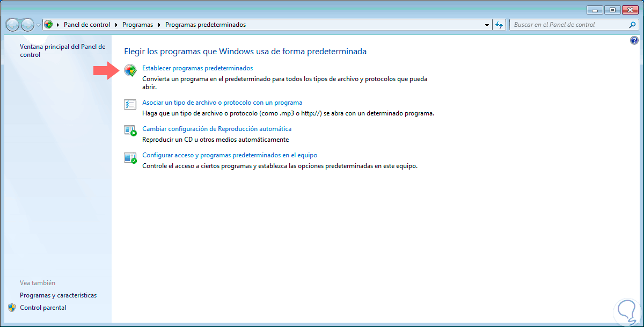Open the address bar history dropdown

(x=487, y=25)
